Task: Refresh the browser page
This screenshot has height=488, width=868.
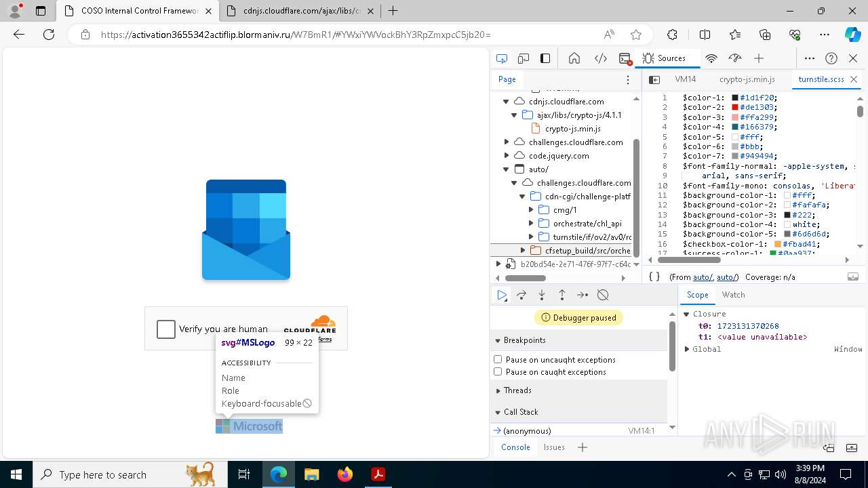Action: [48, 35]
